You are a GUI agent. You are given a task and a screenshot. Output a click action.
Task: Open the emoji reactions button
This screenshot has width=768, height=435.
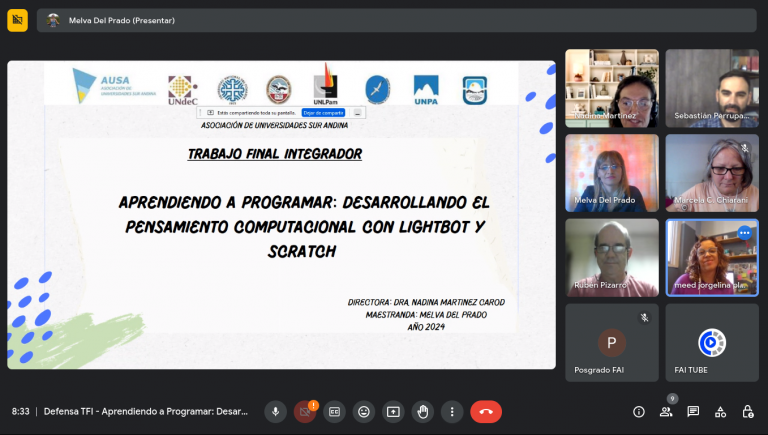pos(364,412)
